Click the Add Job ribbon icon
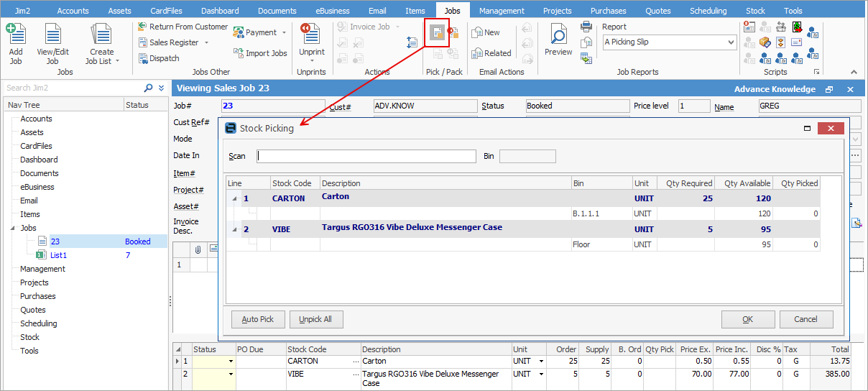The image size is (868, 391). pyautogui.click(x=16, y=34)
